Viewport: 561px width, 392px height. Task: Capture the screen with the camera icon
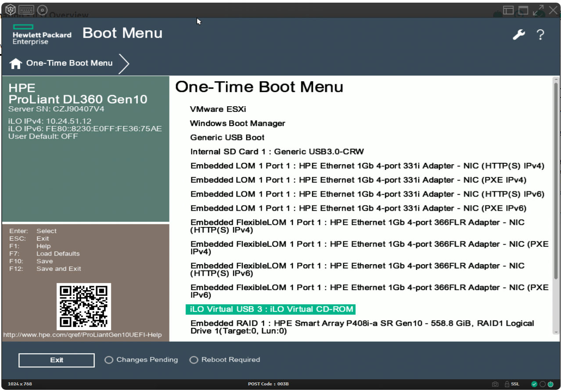(x=495, y=384)
